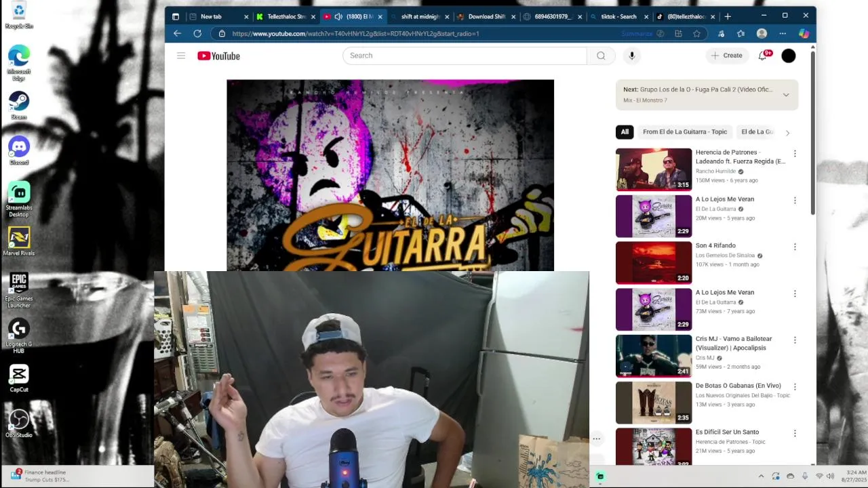Open options for Es Dificil Ser Un Santo

[x=795, y=433]
